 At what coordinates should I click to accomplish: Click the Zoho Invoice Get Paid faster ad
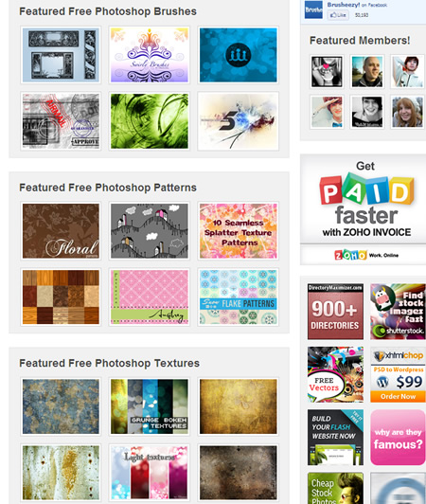click(363, 209)
